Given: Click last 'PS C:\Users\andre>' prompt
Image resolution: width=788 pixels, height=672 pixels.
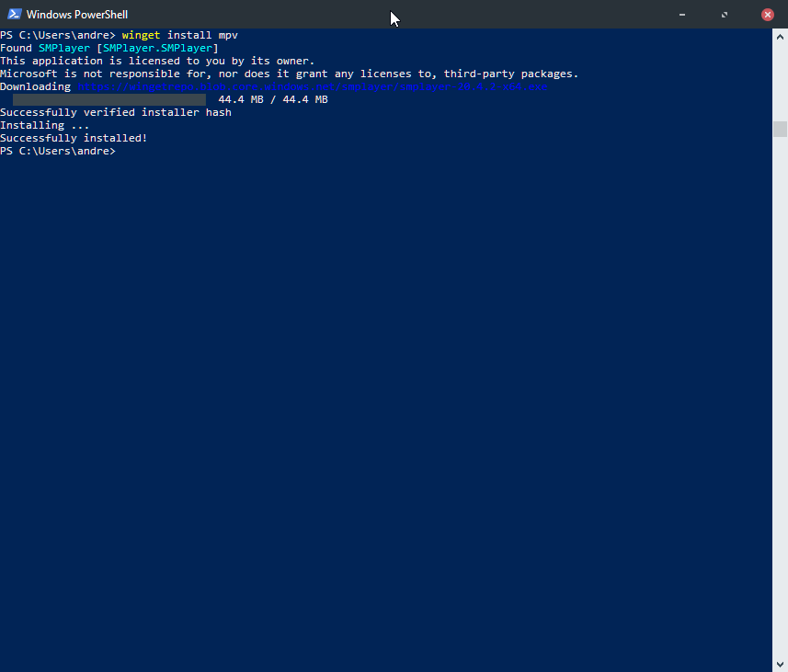Looking at the screenshot, I should click(x=58, y=151).
